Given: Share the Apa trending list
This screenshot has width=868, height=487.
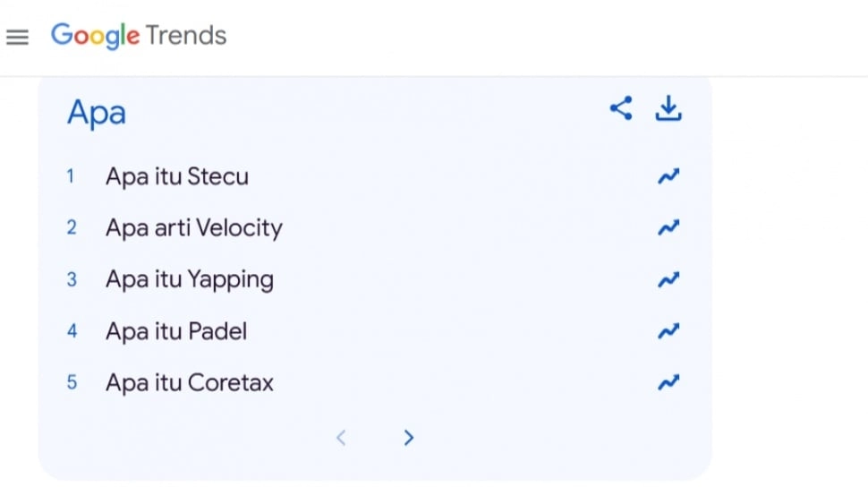Looking at the screenshot, I should tap(621, 109).
